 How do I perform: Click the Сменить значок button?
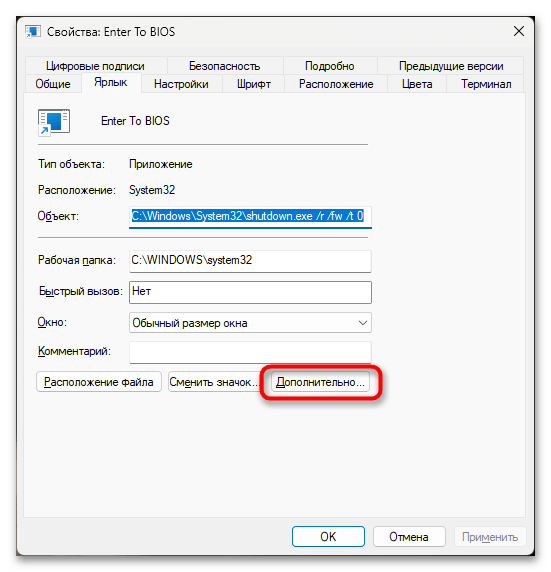[x=214, y=382]
